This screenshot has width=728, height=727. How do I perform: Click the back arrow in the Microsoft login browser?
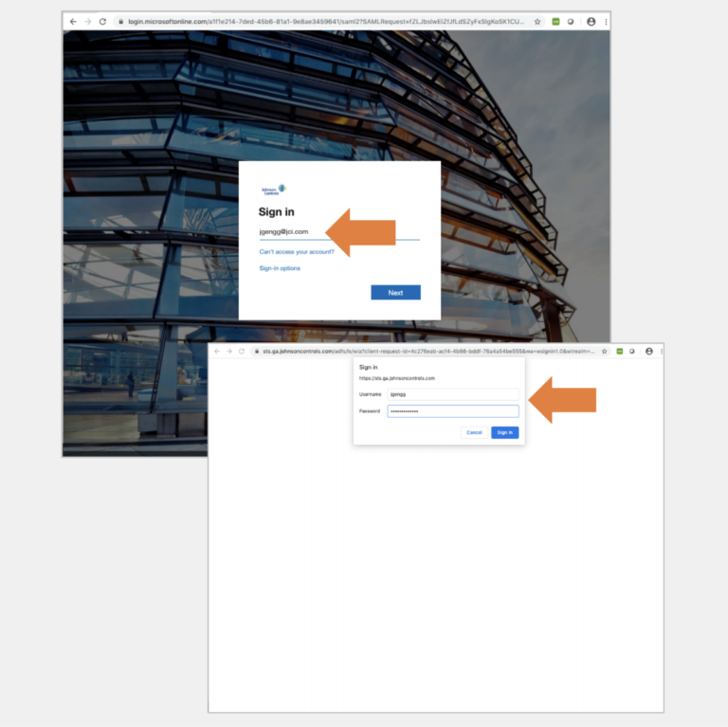coord(73,22)
